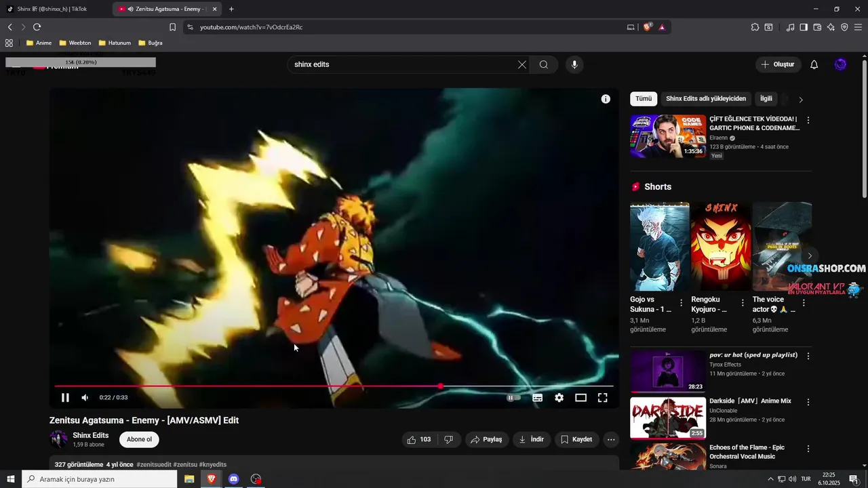The image size is (868, 488).
Task: Open more actions menu beside Kaydet
Action: click(x=611, y=439)
